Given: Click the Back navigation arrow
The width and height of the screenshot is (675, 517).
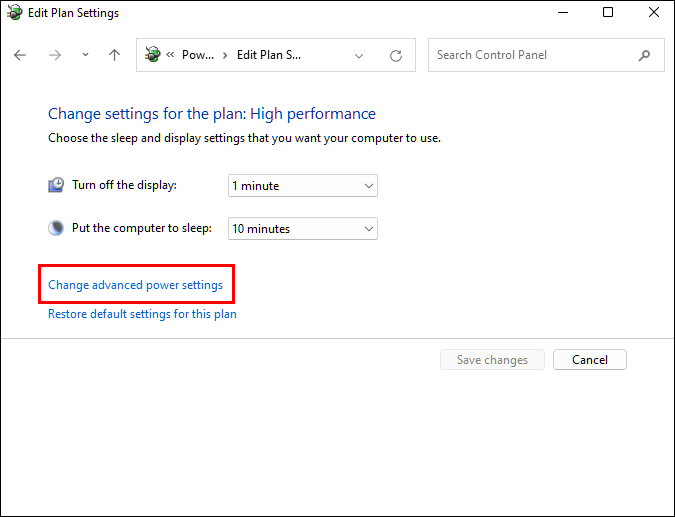Looking at the screenshot, I should click(20, 56).
